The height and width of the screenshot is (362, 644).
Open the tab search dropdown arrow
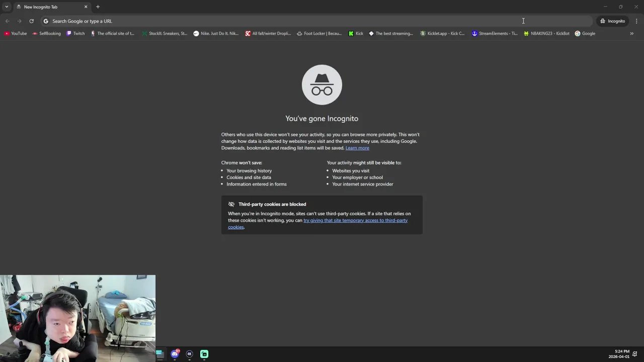[x=7, y=7]
